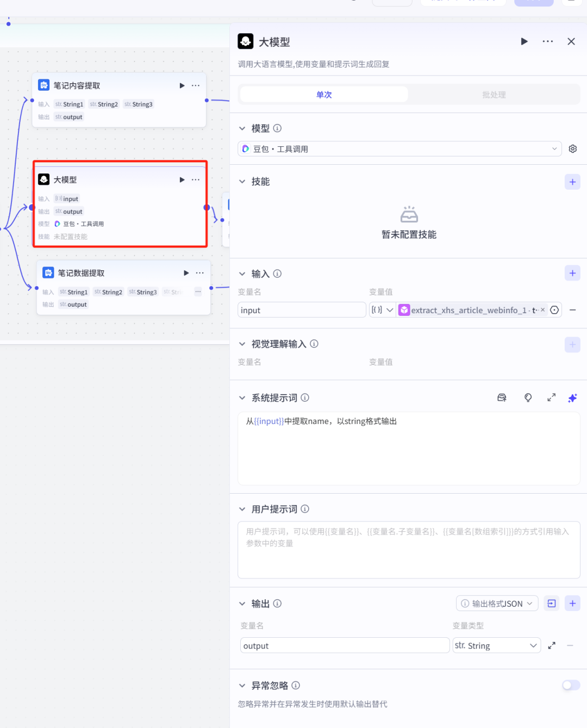587x728 pixels.
Task: Open the 输出格式JSON dropdown
Action: point(496,603)
